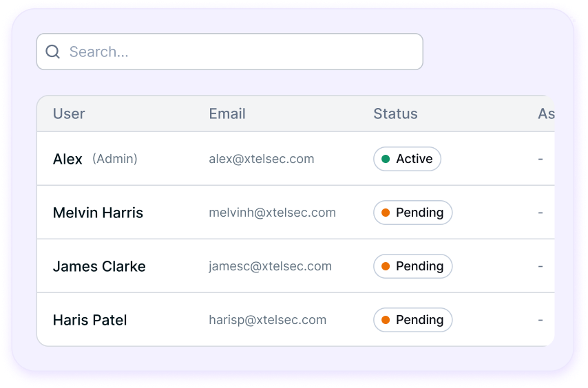Click the Email column header

pos(227,114)
